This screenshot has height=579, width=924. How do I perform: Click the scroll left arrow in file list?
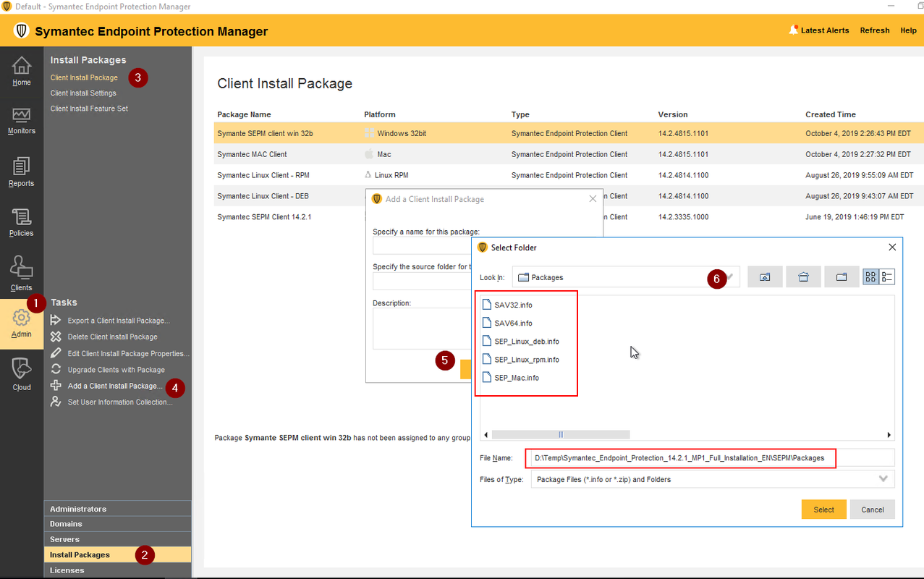coord(486,435)
